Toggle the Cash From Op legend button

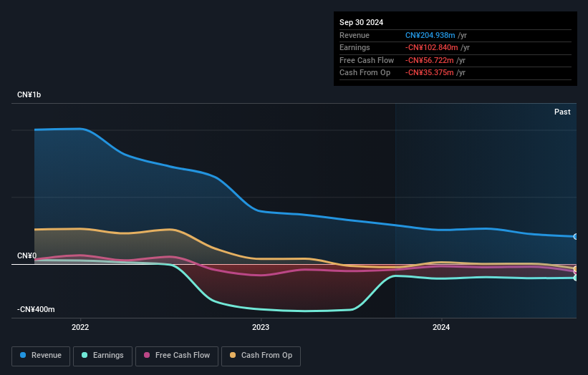pyautogui.click(x=261, y=356)
